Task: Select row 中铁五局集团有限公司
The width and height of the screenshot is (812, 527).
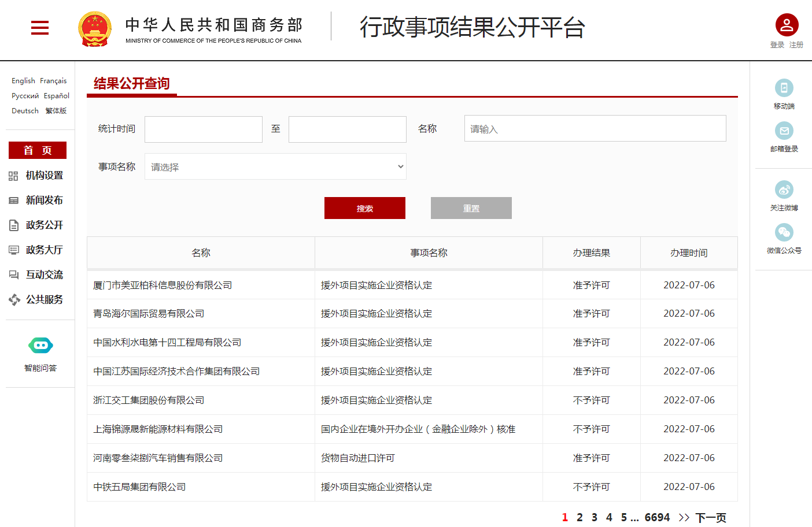Action: coord(412,487)
